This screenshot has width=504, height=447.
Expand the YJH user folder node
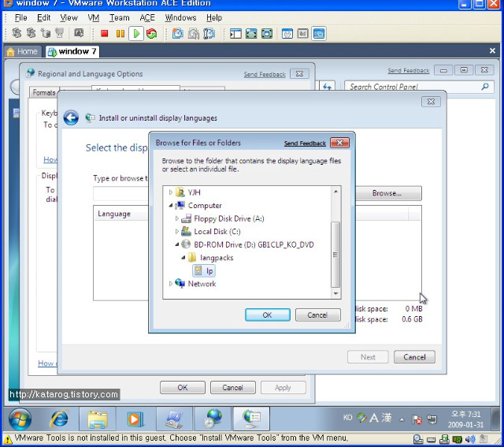click(171, 192)
